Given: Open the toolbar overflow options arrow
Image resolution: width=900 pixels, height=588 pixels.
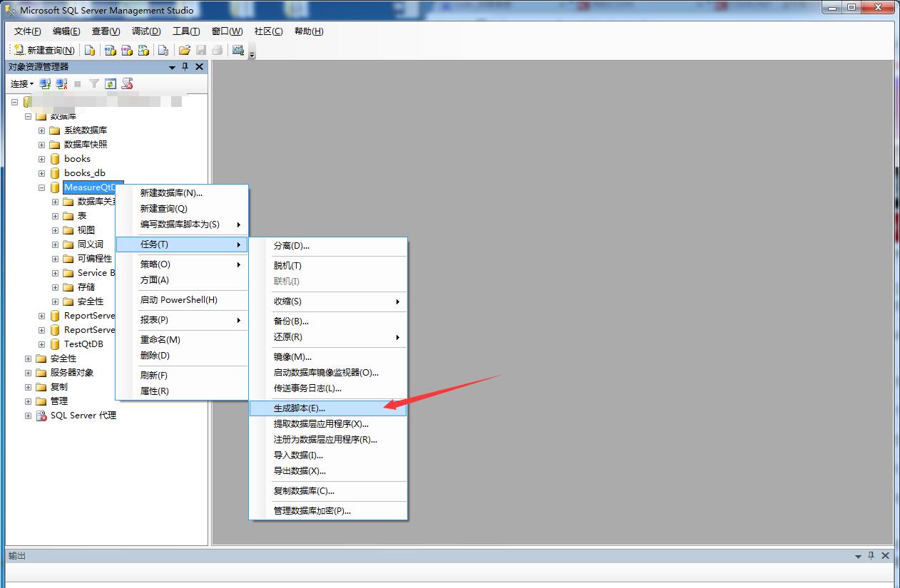Looking at the screenshot, I should coord(252,53).
